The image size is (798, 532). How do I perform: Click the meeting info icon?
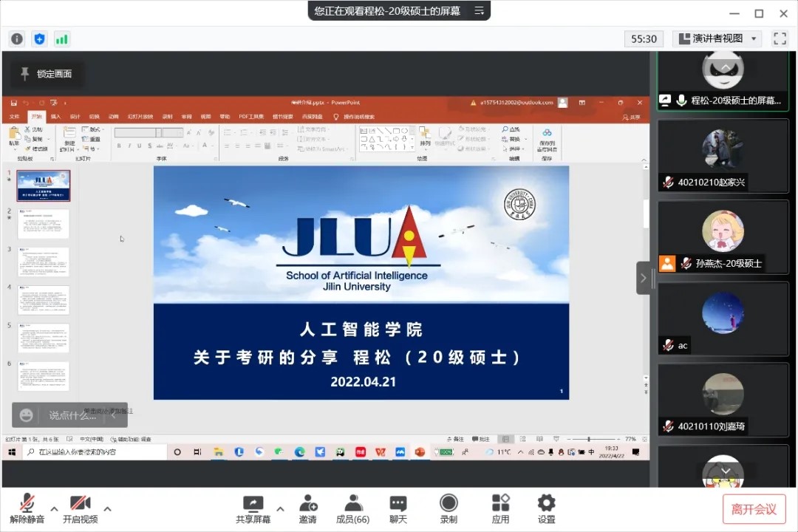pos(17,39)
